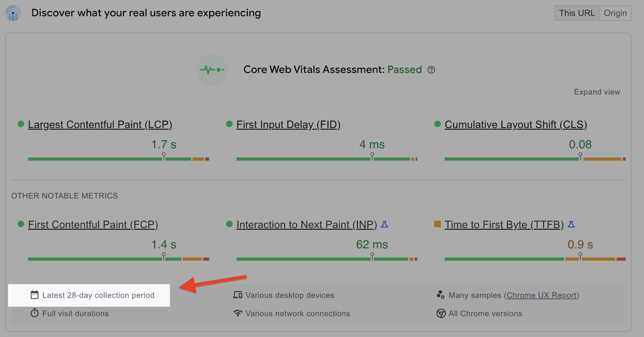Switch to the Origin tab
Image resolution: width=644 pixels, height=337 pixels.
615,13
